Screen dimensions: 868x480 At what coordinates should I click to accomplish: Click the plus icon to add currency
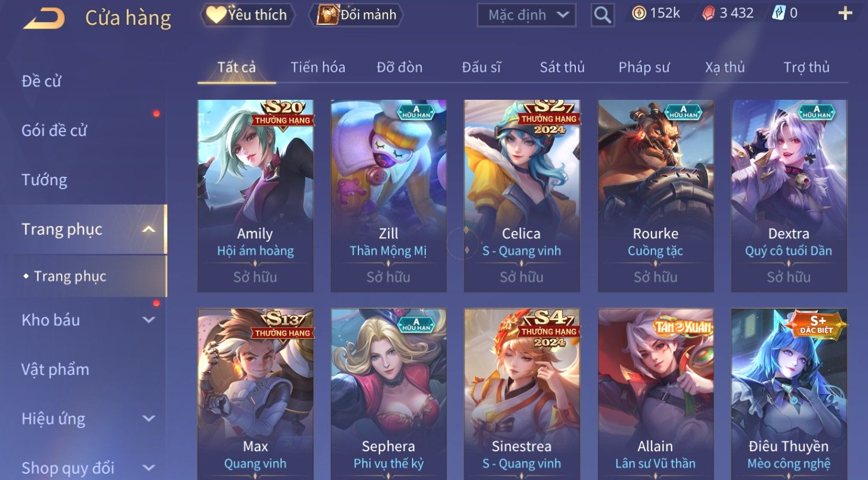point(845,13)
